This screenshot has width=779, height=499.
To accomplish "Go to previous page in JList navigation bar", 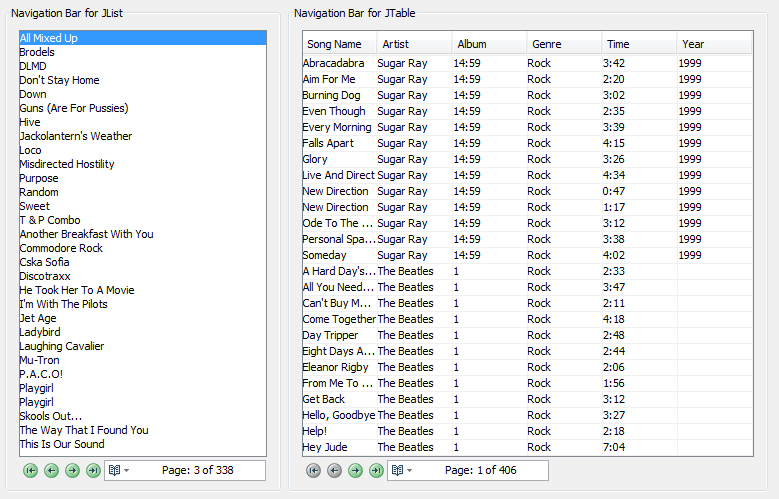I will point(51,470).
